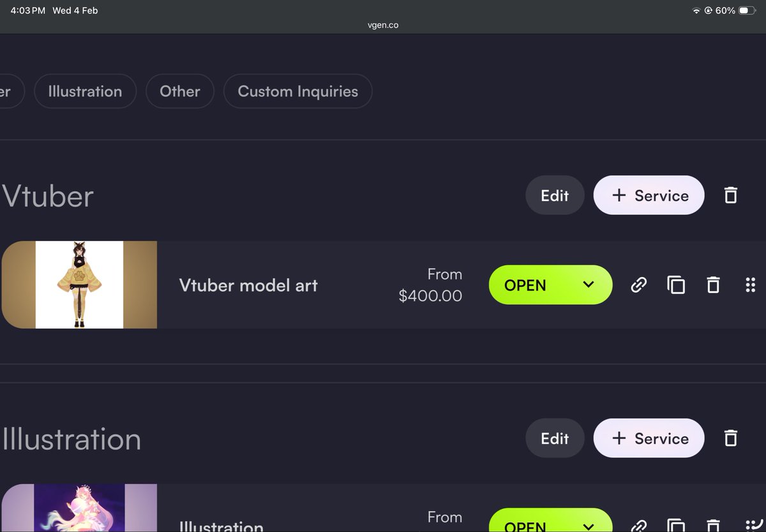Select the Other filter tab
This screenshot has width=766, height=532.
pos(180,91)
